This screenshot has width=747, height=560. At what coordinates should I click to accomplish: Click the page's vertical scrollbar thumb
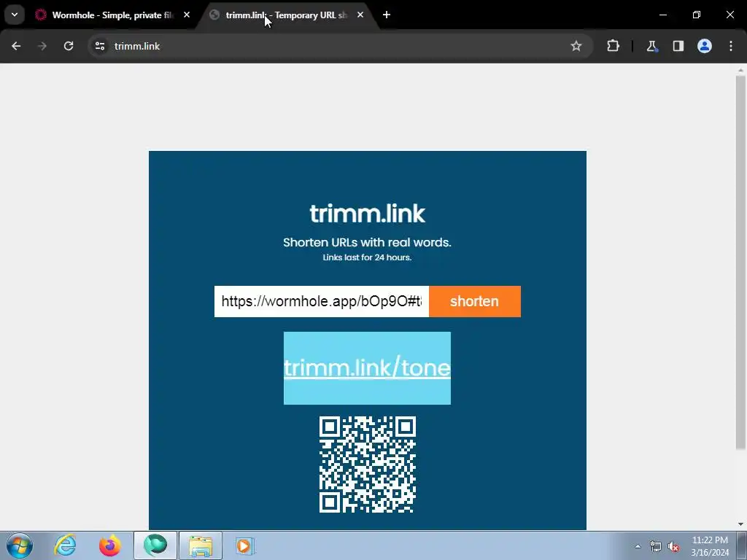click(x=740, y=262)
